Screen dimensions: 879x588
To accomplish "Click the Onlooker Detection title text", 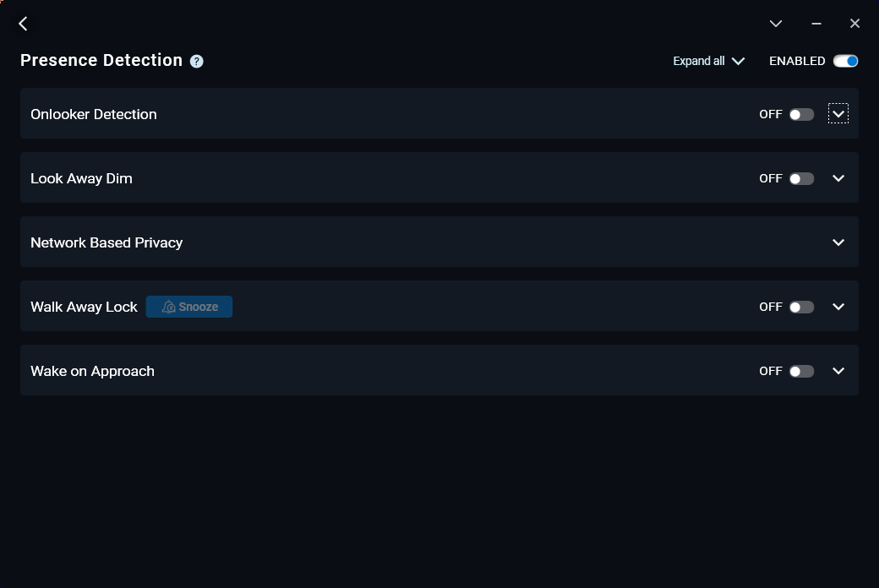I will (x=94, y=114).
